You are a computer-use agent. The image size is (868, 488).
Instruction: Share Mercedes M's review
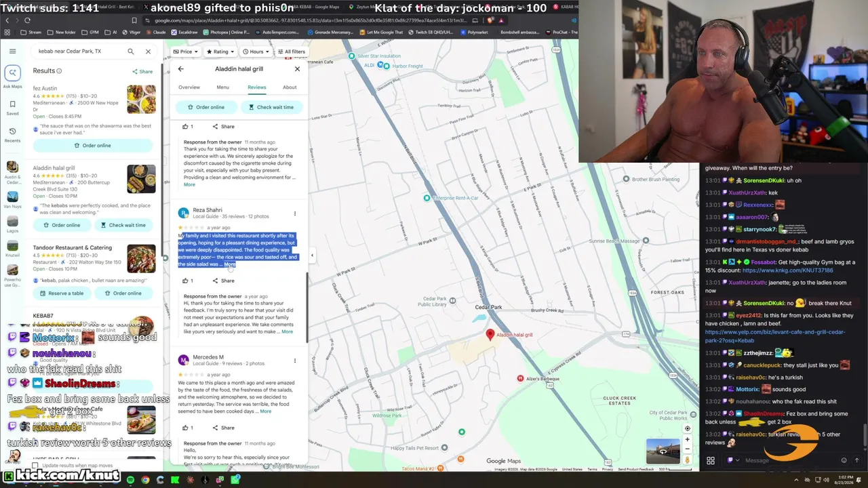coord(223,428)
